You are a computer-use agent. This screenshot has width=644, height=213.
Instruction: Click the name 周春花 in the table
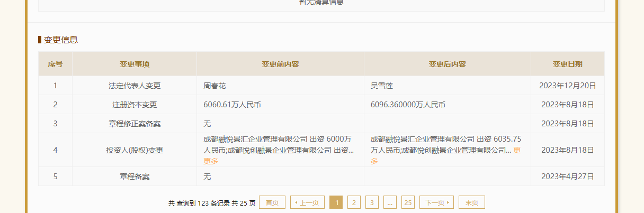[214, 86]
